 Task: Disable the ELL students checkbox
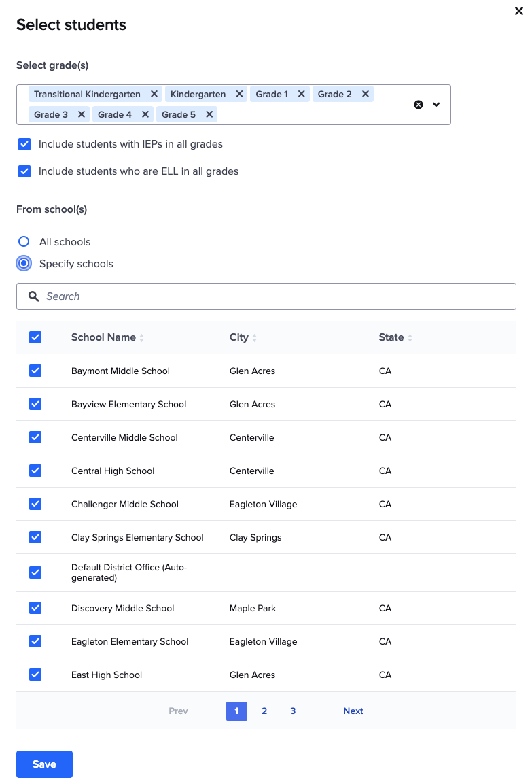[24, 171]
